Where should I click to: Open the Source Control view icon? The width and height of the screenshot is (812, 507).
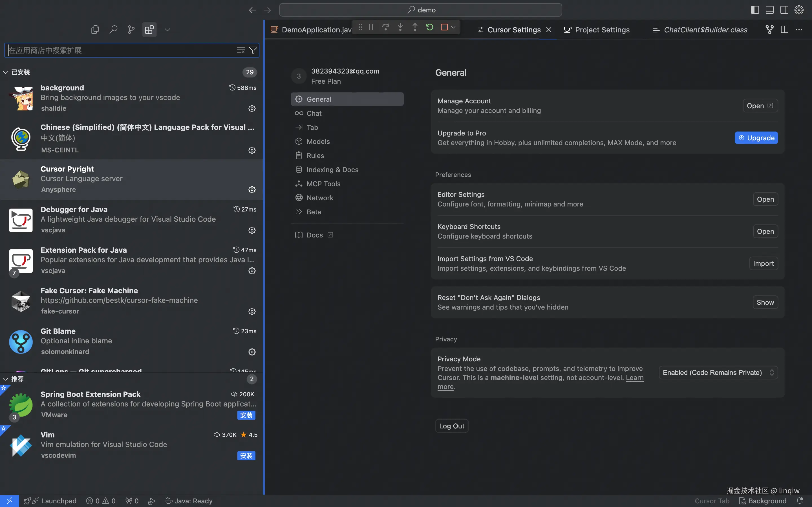131,30
